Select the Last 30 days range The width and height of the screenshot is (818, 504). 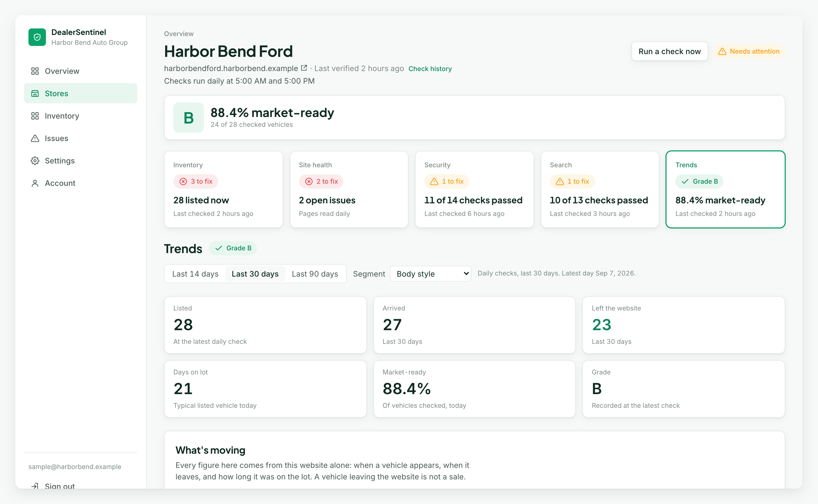click(255, 274)
